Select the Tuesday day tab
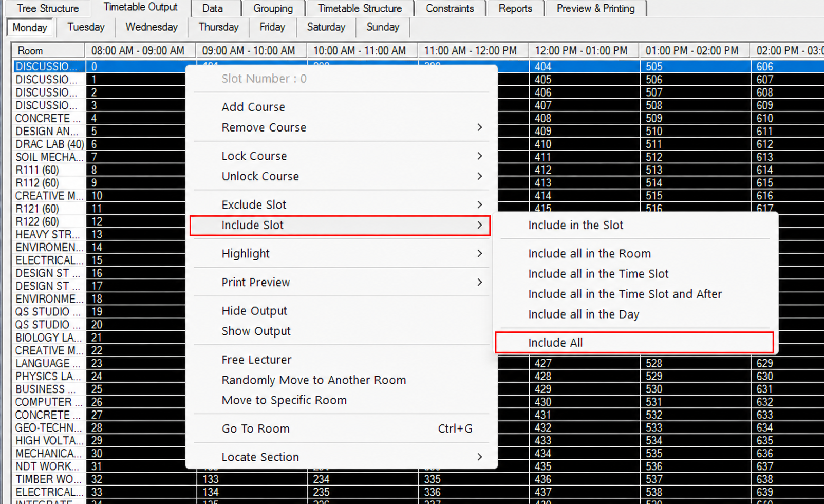 point(86,27)
